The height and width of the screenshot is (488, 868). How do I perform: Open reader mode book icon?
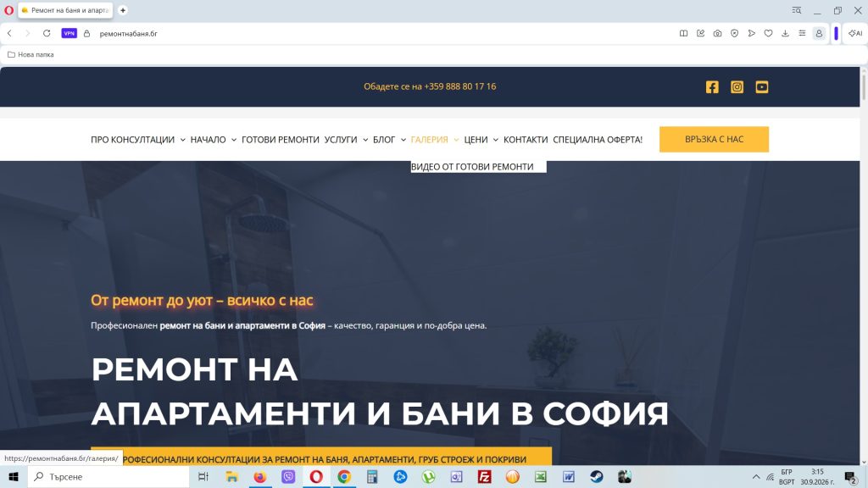pos(684,33)
